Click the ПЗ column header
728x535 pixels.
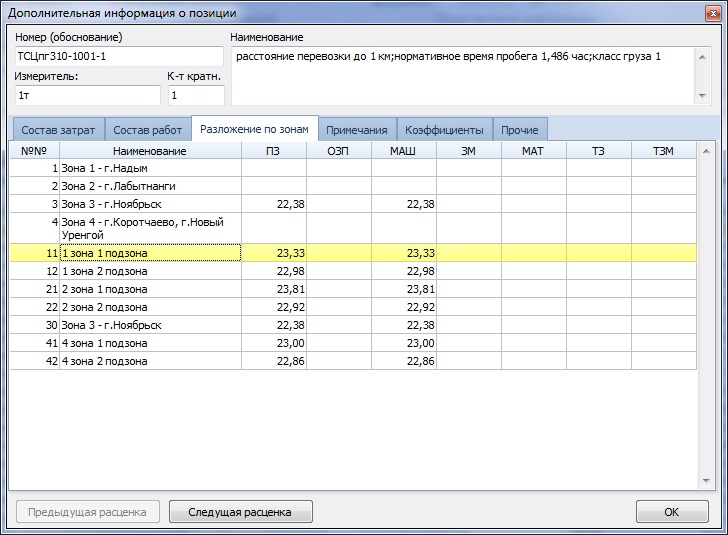pos(273,150)
